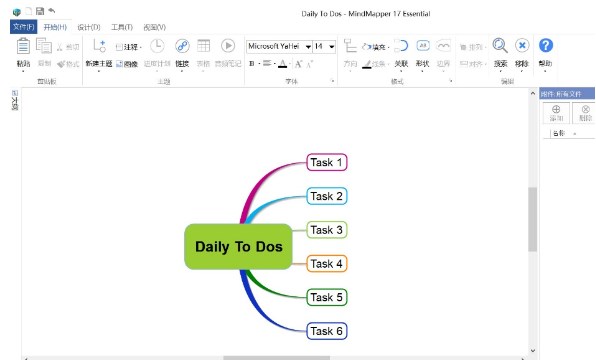
Task: Click the vertical scrollbar up arrow
Action: (x=533, y=93)
